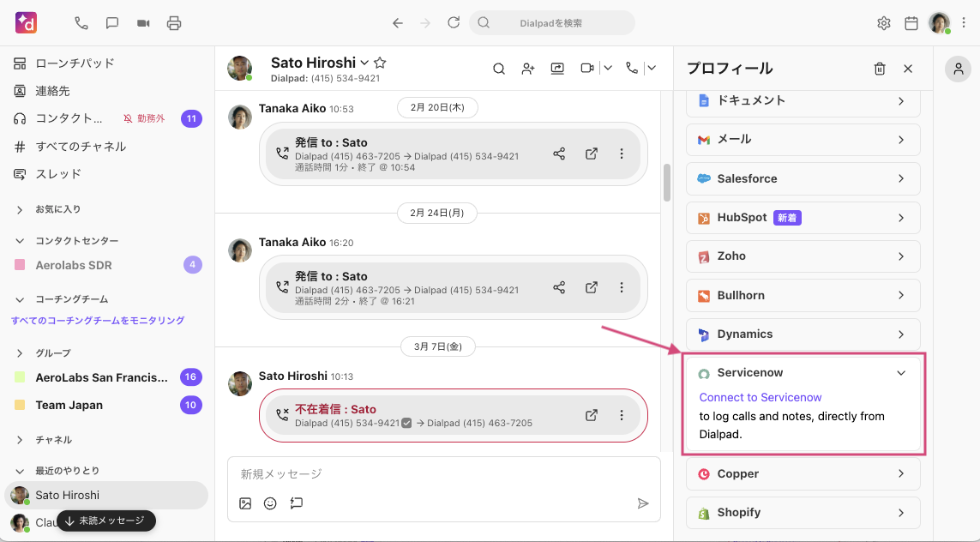
Task: Call Sato Hiroshi with phone icon
Action: coord(632,68)
